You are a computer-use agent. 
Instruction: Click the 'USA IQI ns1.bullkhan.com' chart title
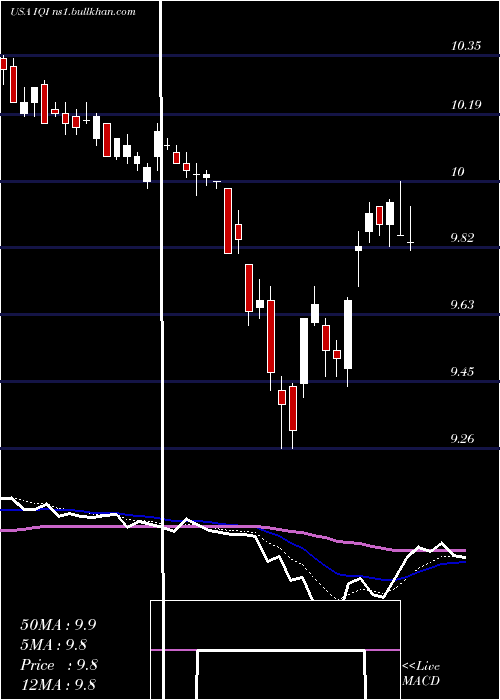(73, 12)
